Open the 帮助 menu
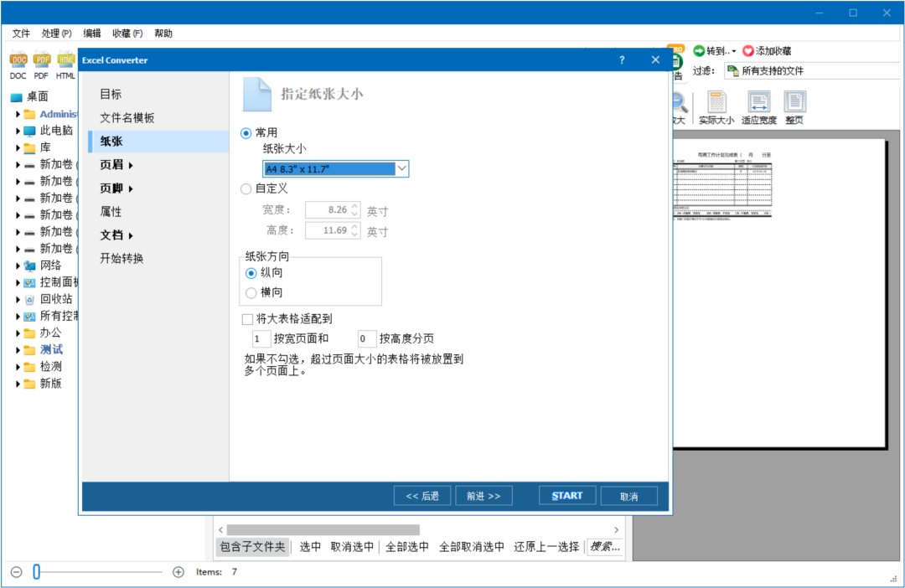The height and width of the screenshot is (588, 905). coord(163,34)
